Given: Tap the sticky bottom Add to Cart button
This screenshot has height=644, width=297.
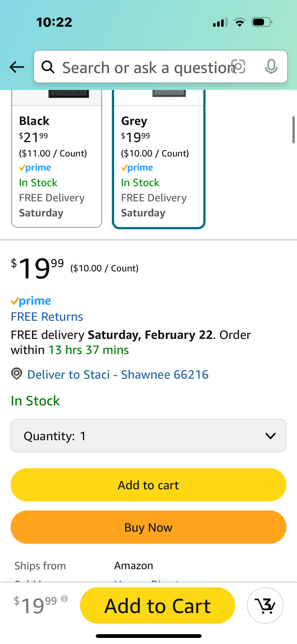Looking at the screenshot, I should pyautogui.click(x=157, y=605).
